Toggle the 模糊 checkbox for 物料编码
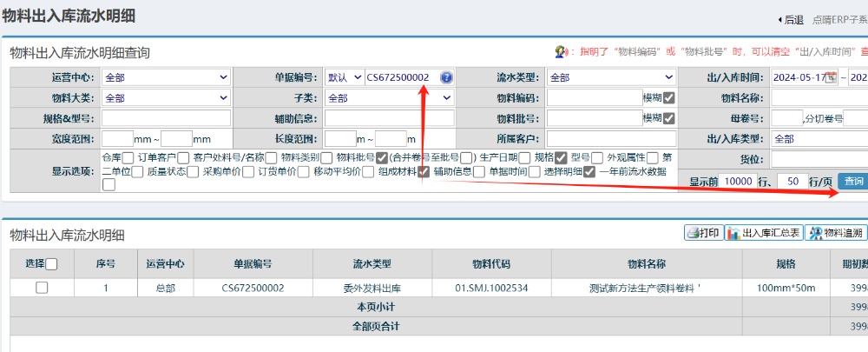 click(x=669, y=98)
